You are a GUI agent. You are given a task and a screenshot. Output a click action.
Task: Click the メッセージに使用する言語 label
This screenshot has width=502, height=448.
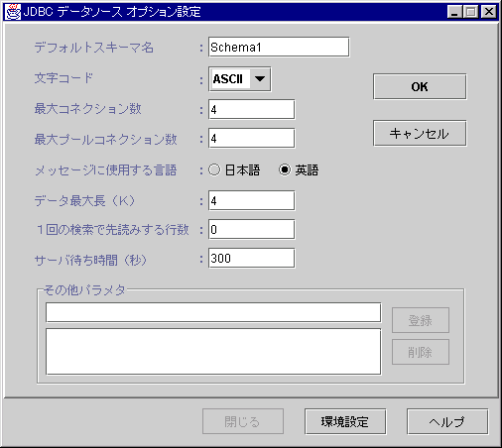(106, 170)
